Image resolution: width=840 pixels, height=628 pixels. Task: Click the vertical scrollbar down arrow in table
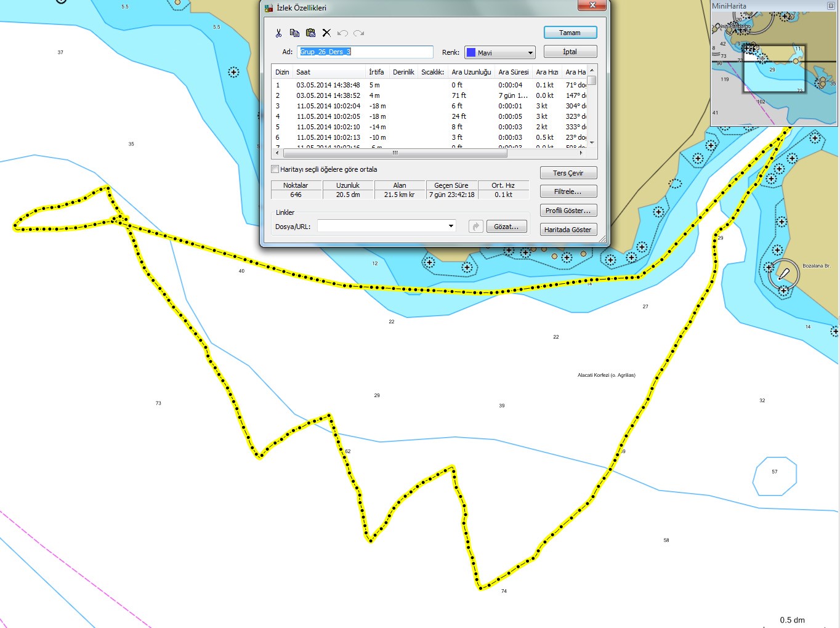click(592, 142)
